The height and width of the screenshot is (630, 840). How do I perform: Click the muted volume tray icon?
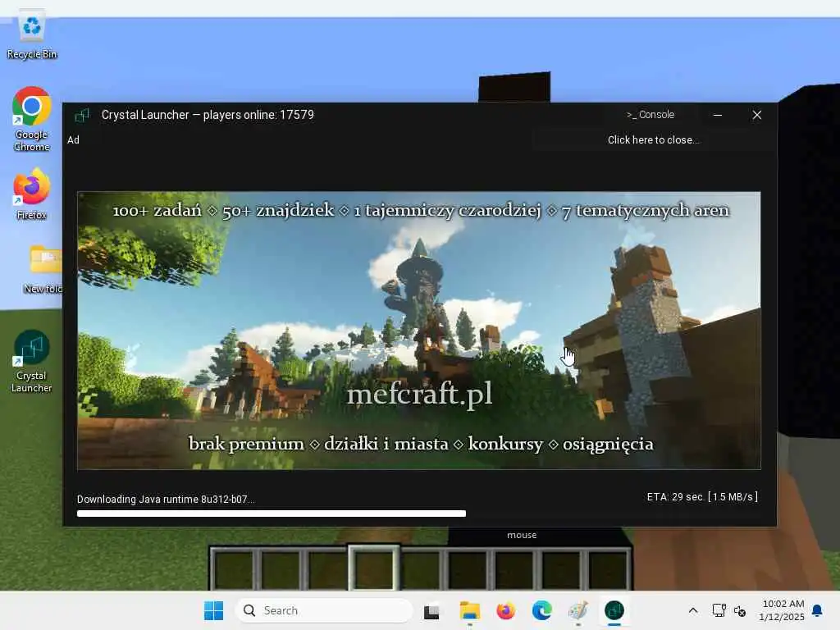[x=740, y=610]
